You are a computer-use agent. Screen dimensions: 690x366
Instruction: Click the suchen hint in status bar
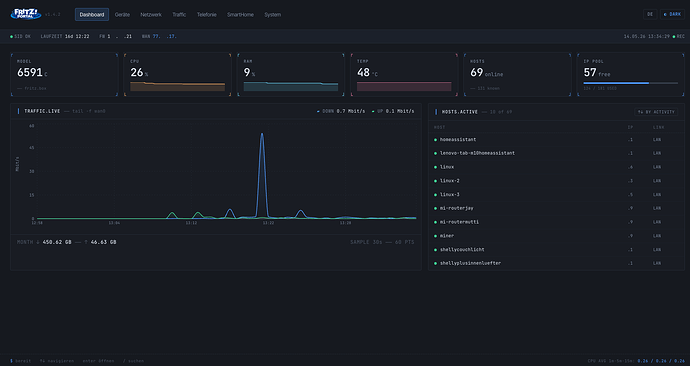pos(134,361)
